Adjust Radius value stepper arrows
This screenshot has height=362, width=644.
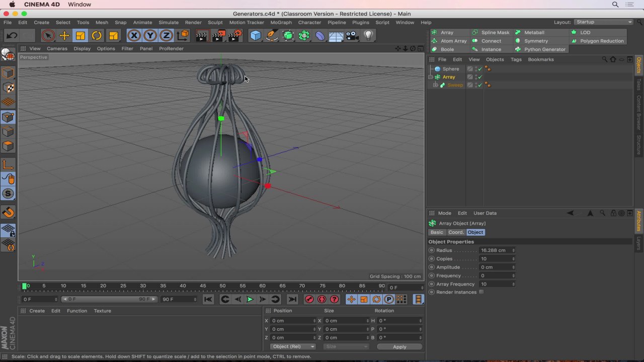[513, 250]
